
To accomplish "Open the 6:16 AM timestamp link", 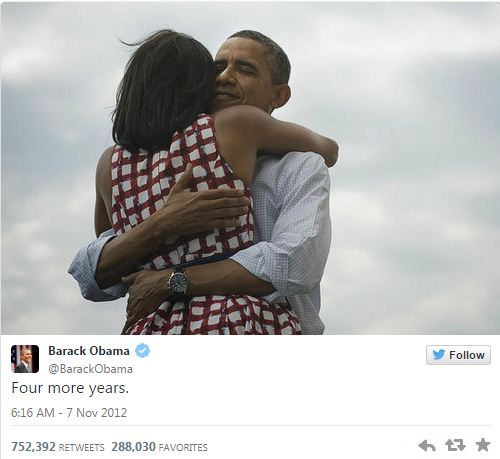I will tap(33, 413).
